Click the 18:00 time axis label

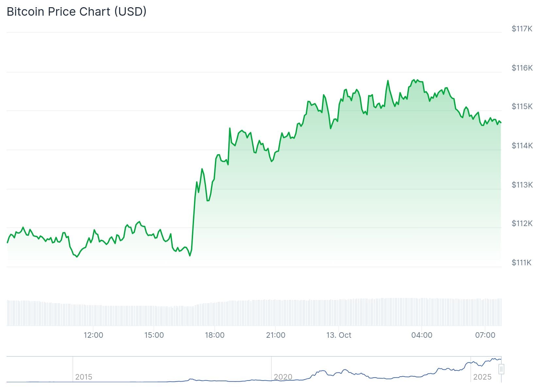[215, 335]
